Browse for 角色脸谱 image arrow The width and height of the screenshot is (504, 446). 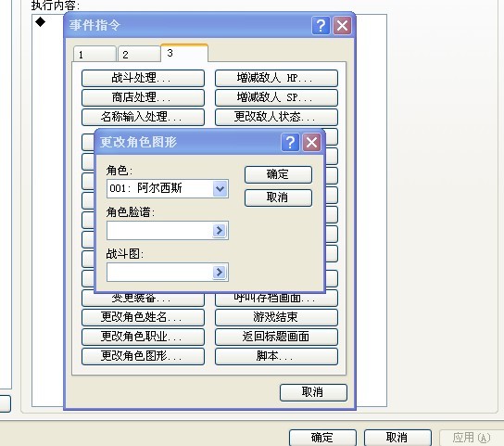220,230
